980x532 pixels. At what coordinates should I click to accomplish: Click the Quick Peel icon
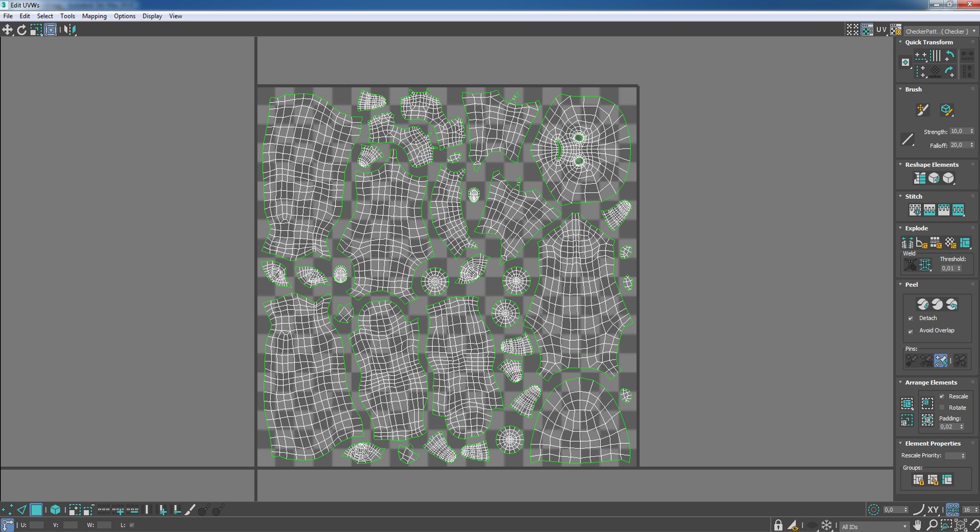(x=923, y=304)
